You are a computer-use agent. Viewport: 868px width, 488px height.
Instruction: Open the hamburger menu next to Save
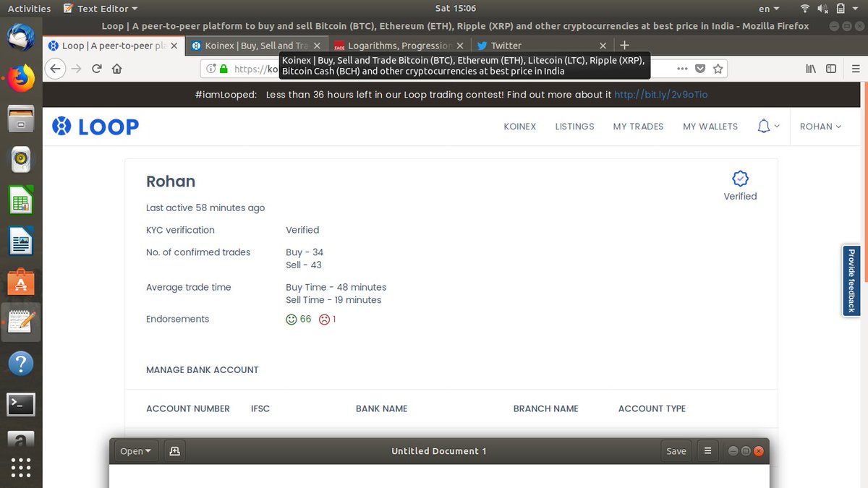click(x=707, y=450)
